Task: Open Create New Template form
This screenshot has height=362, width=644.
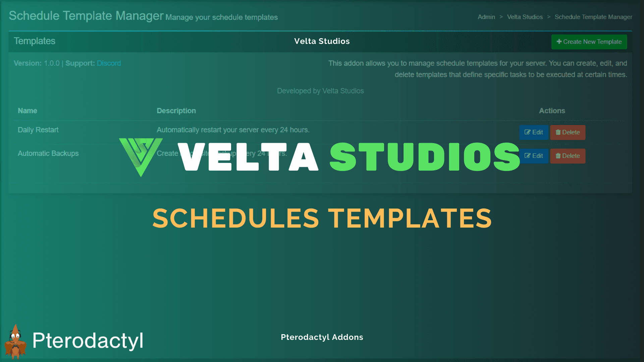Action: pos(590,41)
